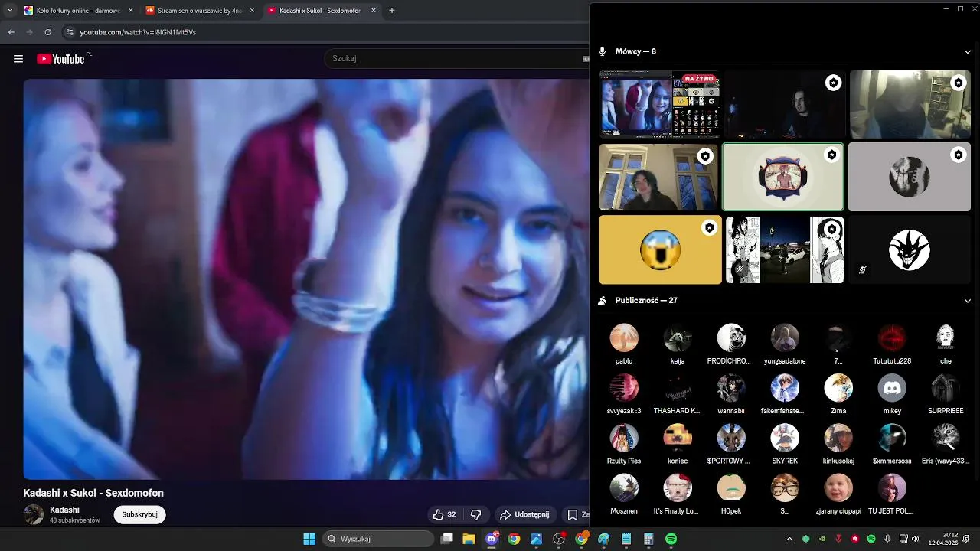The height and width of the screenshot is (551, 980).
Task: Open audience member mikey
Action: 892,393
